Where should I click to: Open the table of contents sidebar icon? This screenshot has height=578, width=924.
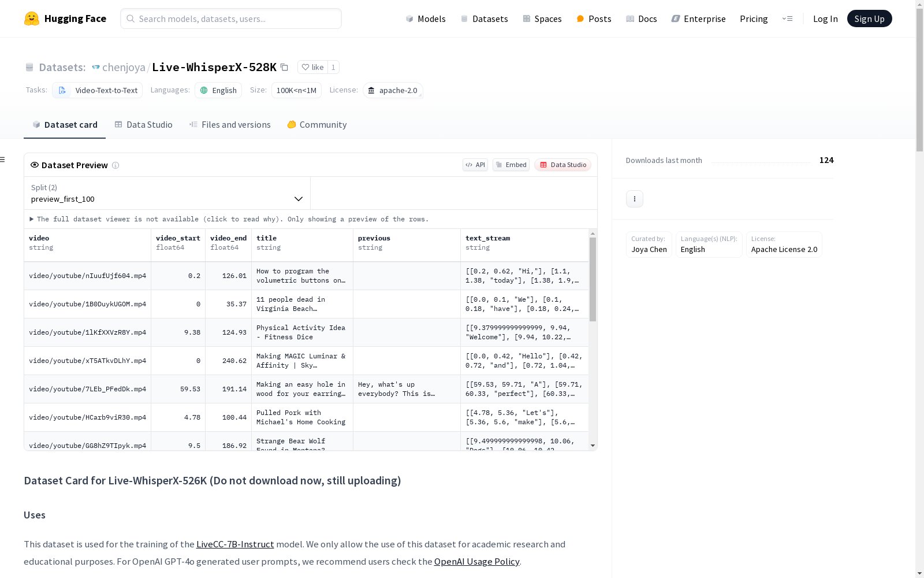point(3,160)
